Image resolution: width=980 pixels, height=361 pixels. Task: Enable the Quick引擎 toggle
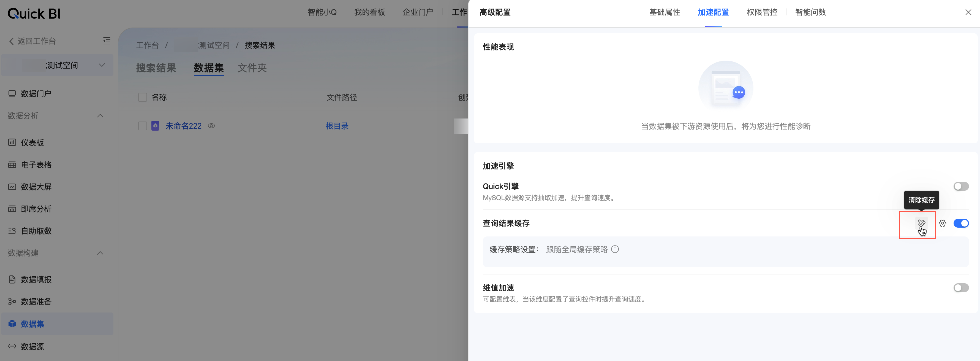point(961,186)
